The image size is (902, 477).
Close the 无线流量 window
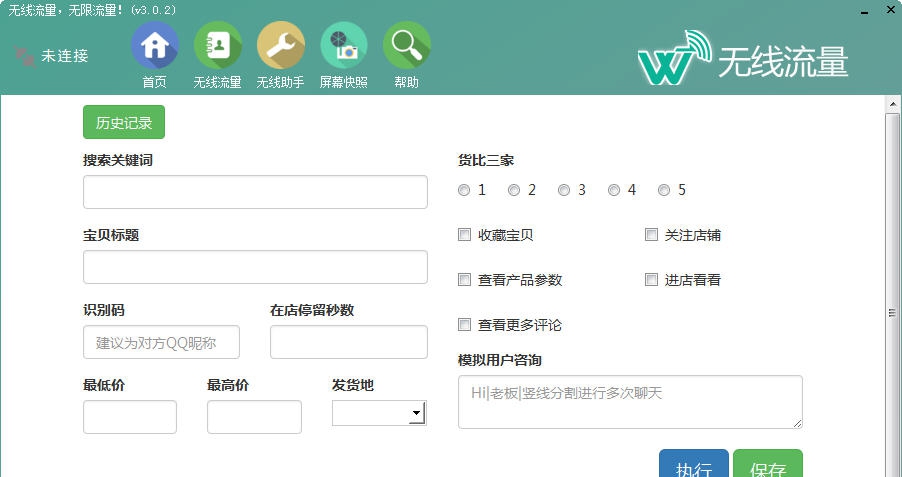point(890,10)
